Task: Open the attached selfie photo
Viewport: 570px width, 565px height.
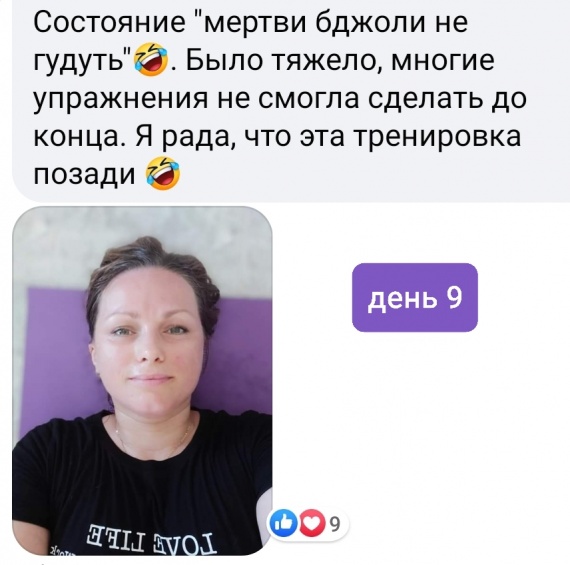Action: click(x=142, y=381)
